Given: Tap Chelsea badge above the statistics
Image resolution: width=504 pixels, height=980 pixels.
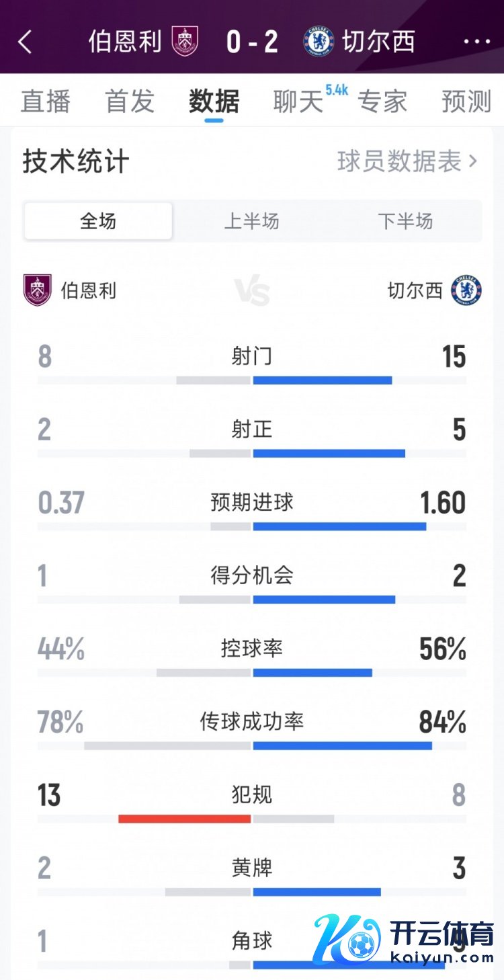Looking at the screenshot, I should tap(466, 290).
